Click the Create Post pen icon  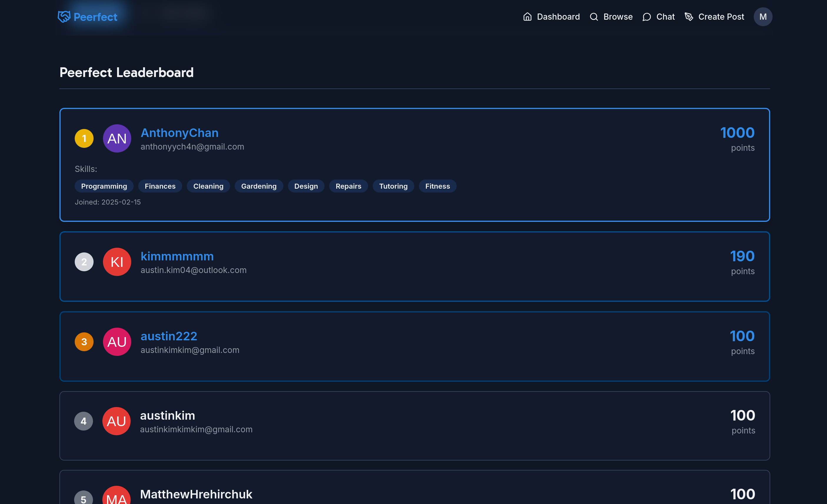[689, 17]
